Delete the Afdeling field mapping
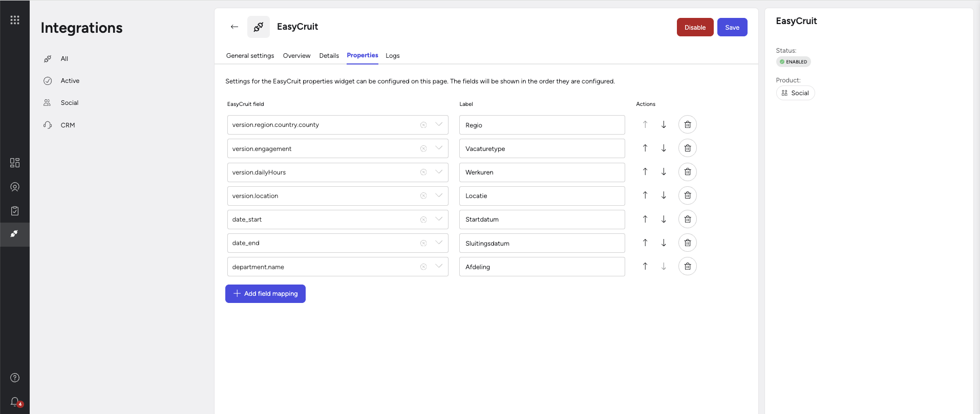Image resolution: width=980 pixels, height=414 pixels. [x=688, y=267]
